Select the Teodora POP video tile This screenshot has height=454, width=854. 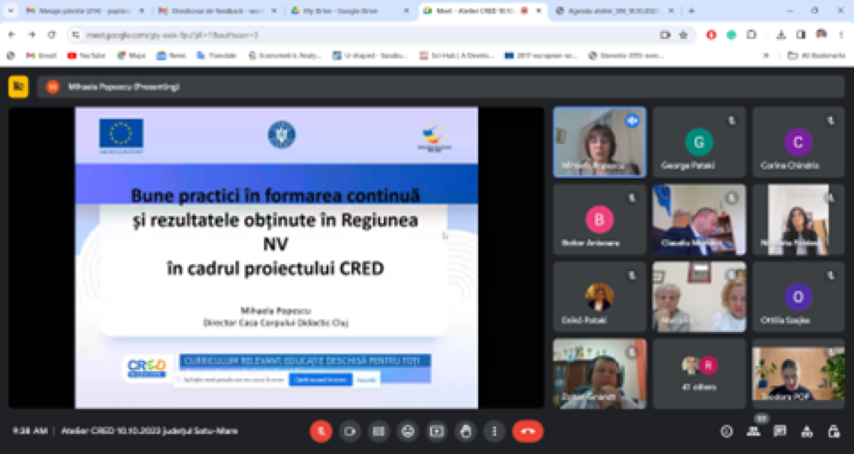pos(798,373)
